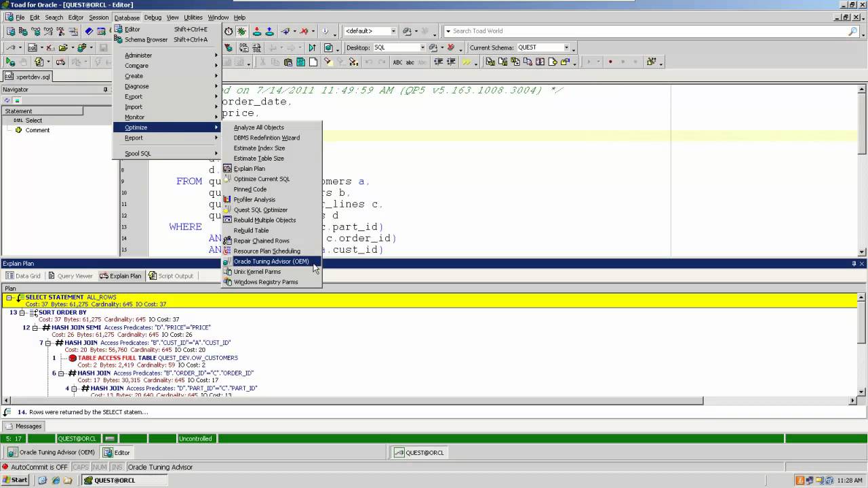Viewport: 868px width, 488px height.
Task: Click the highlighter icon in editor toolbar
Action: click(328, 62)
